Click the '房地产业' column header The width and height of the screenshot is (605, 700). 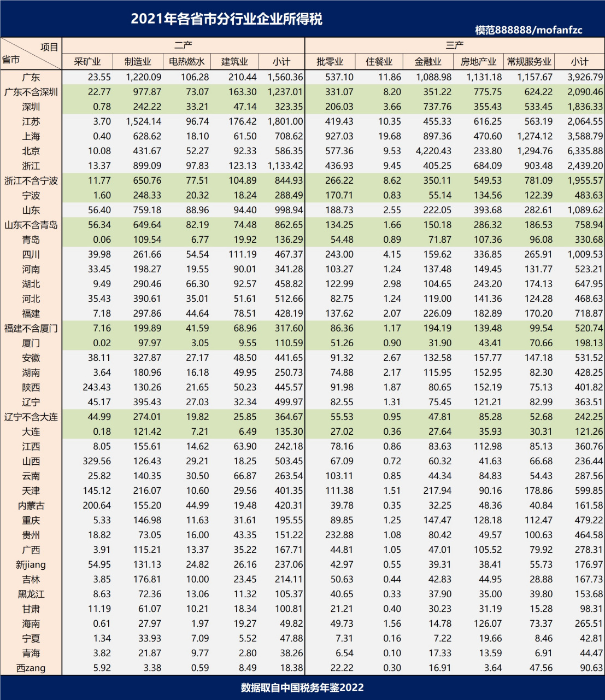click(479, 62)
